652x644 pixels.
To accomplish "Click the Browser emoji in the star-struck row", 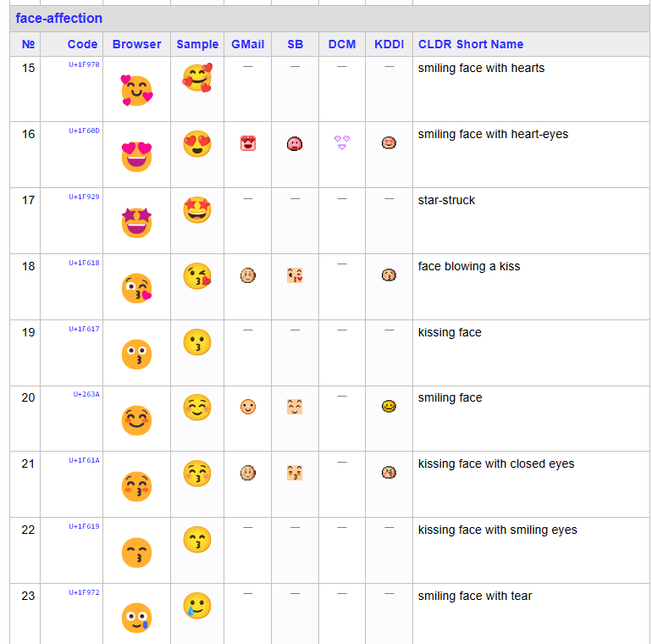I will click(136, 223).
